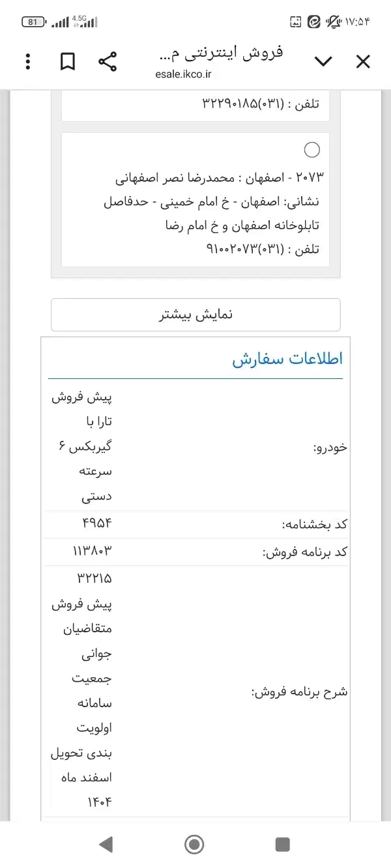The image size is (391, 868).
Task: Collapse the page header with the down chevron
Action: pos(324,61)
